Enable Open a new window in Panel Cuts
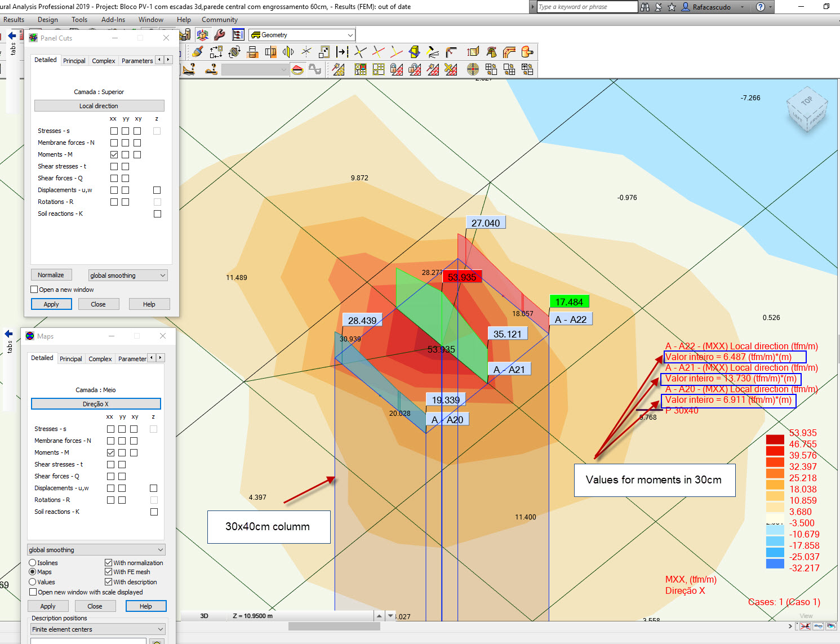The height and width of the screenshot is (644, 840). [34, 289]
